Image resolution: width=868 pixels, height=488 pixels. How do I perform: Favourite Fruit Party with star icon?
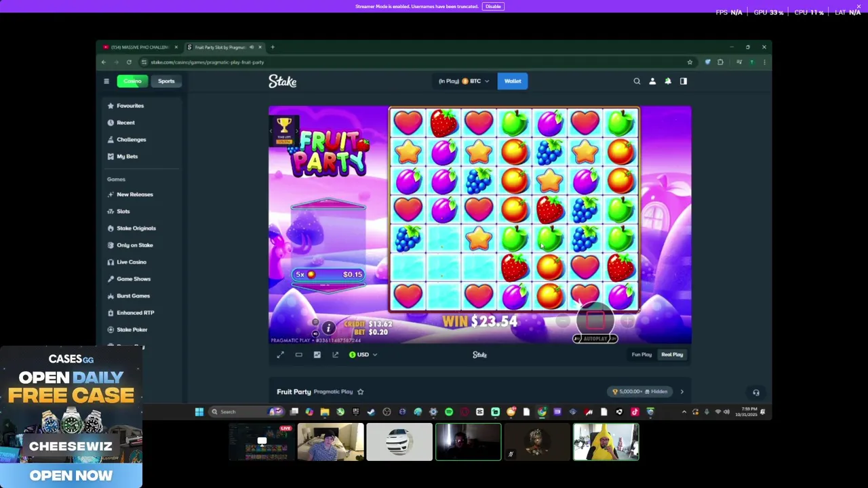click(x=361, y=392)
